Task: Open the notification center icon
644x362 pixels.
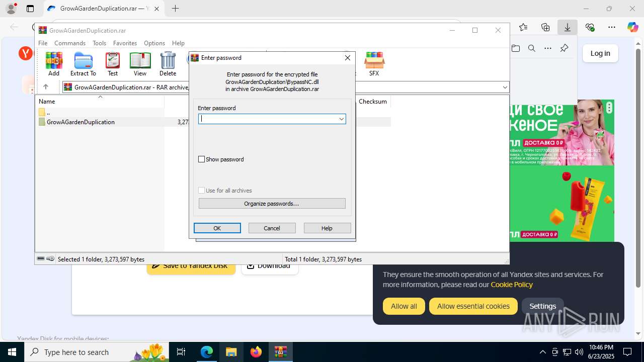Action: 627,352
